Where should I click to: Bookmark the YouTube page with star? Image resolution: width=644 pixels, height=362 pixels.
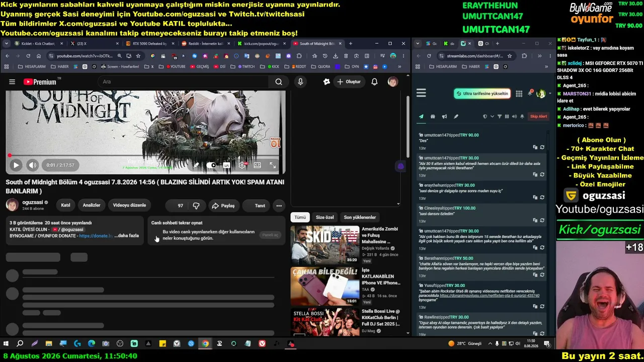(138, 56)
